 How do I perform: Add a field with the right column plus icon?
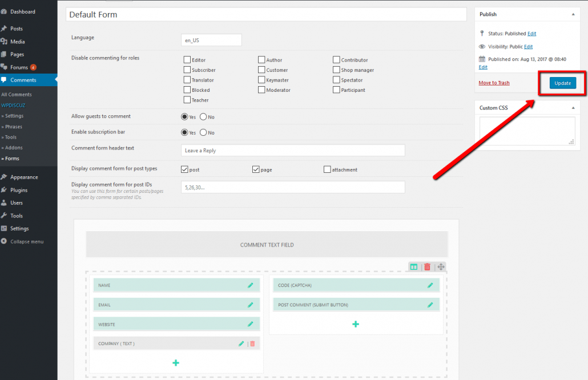click(x=356, y=324)
